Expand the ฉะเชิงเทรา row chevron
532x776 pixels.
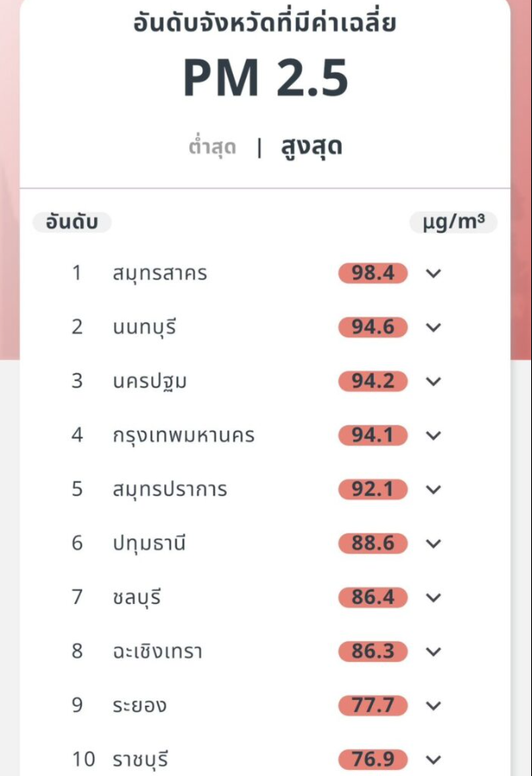434,651
